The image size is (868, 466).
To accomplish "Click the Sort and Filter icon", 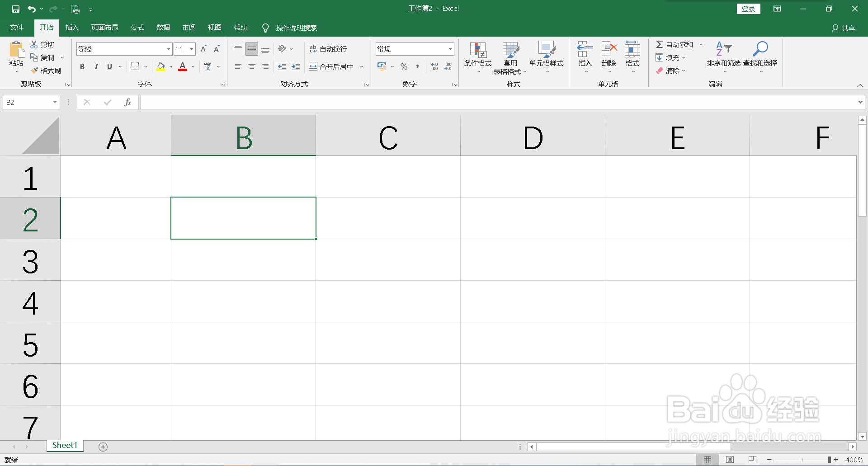I will point(724,49).
